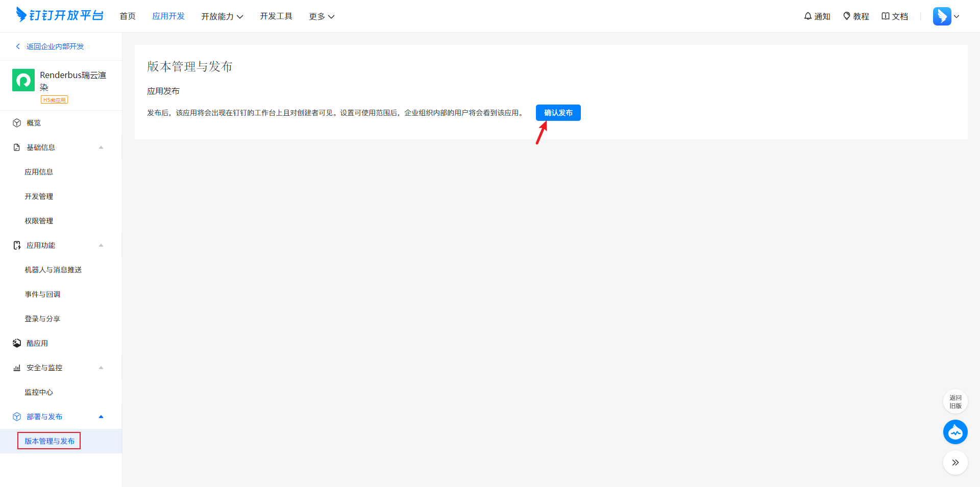
Task: Expand the account dropdown chevron
Action: click(x=957, y=16)
